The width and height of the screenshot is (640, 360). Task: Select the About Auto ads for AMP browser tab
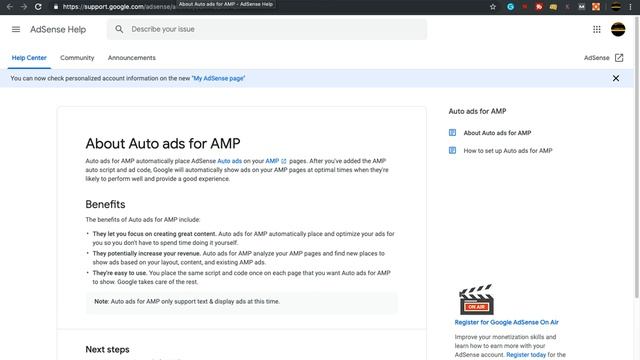click(x=226, y=4)
